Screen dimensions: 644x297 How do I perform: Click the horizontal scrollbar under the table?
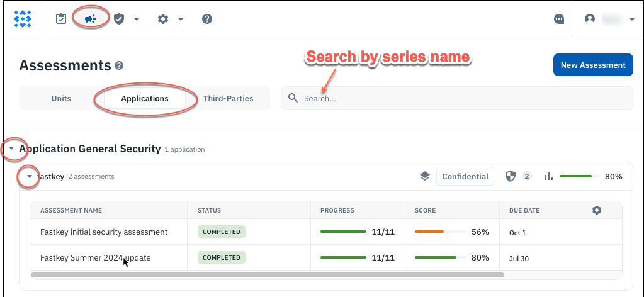click(x=268, y=275)
